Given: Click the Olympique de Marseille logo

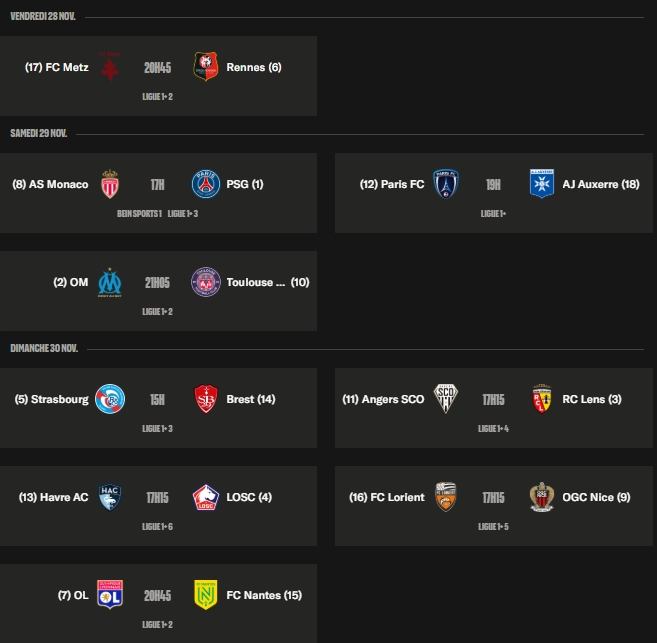Looking at the screenshot, I should pyautogui.click(x=109, y=282).
